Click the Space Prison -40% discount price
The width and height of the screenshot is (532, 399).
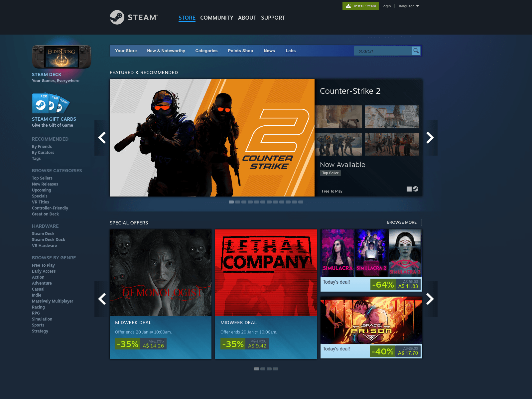click(395, 351)
